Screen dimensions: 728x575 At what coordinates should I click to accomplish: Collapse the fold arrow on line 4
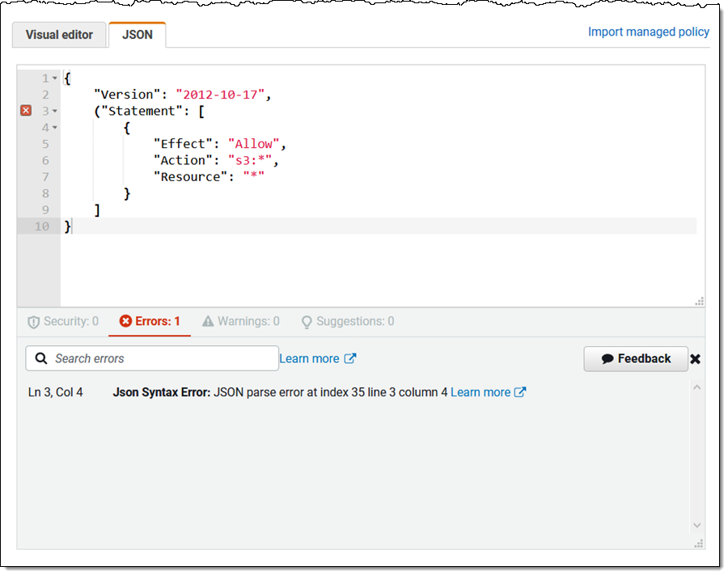(x=54, y=128)
